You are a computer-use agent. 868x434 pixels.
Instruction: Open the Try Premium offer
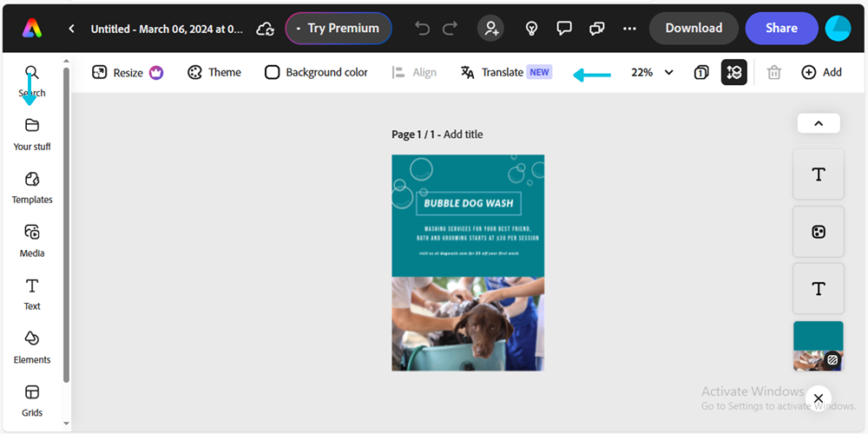339,29
